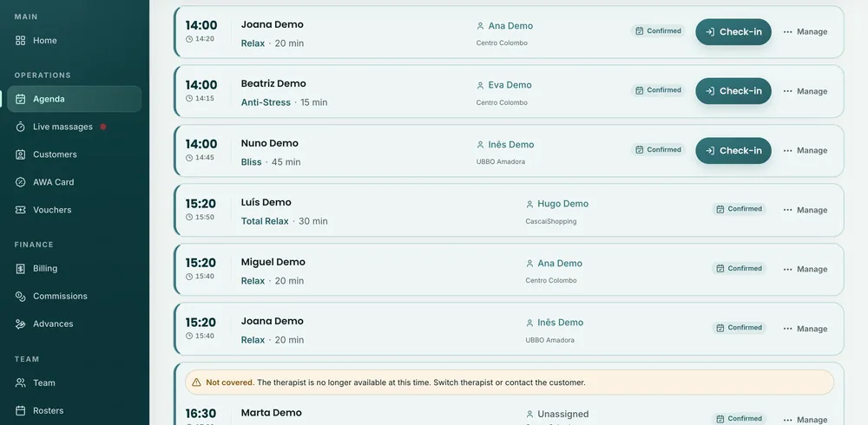
Task: Click Confirmed badge on Joana Demo 14:00 row
Action: [x=658, y=31]
